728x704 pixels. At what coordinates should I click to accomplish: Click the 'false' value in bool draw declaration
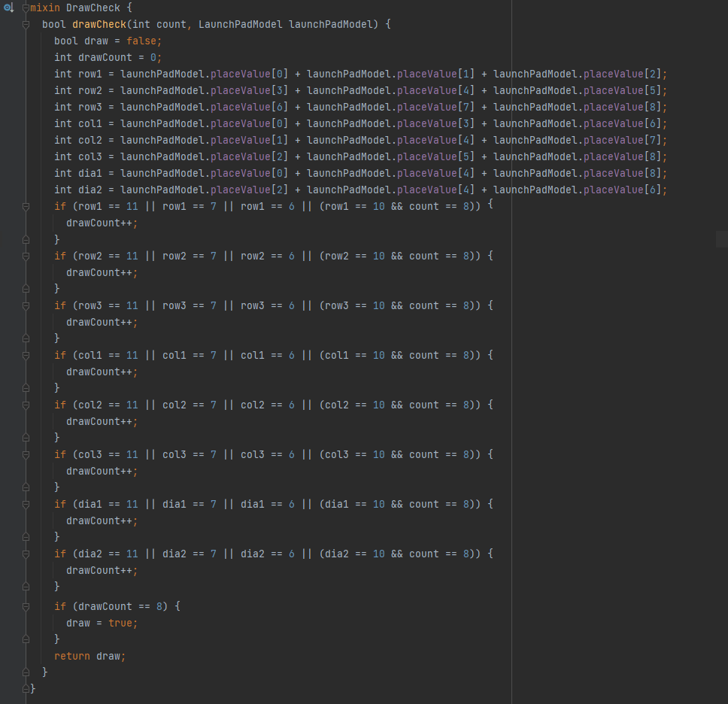[x=141, y=41]
